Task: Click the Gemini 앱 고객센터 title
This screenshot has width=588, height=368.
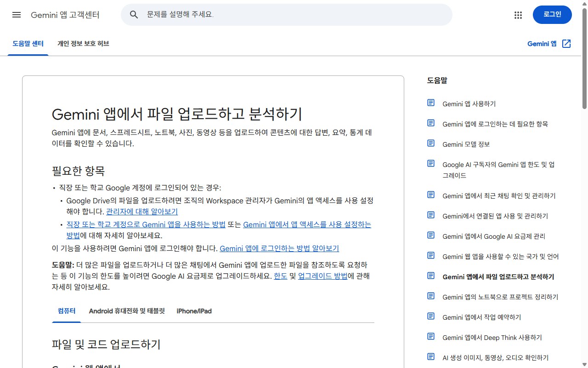Action: (x=65, y=15)
